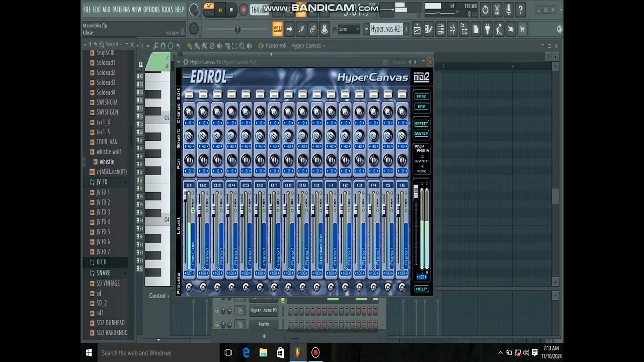Pause playback with the pause button
644x362 pixels.
(220, 10)
